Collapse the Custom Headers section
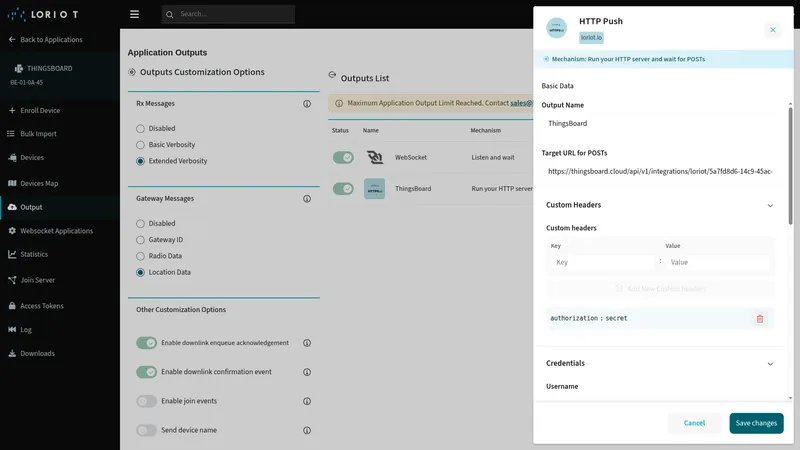 (770, 206)
